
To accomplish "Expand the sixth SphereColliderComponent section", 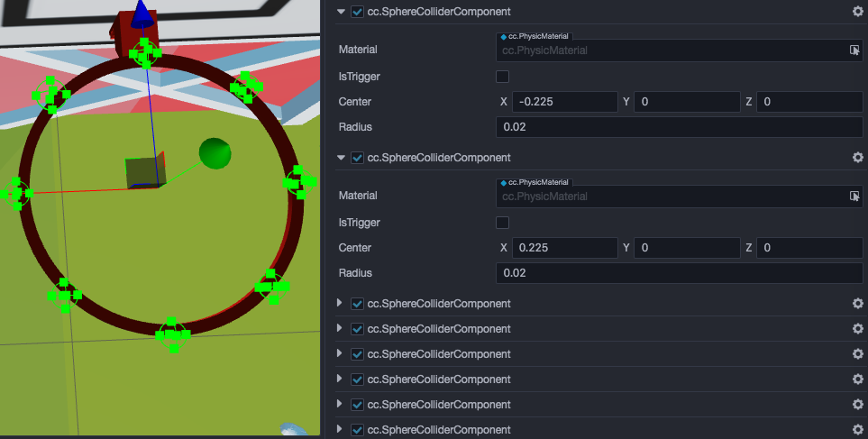I will (340, 379).
